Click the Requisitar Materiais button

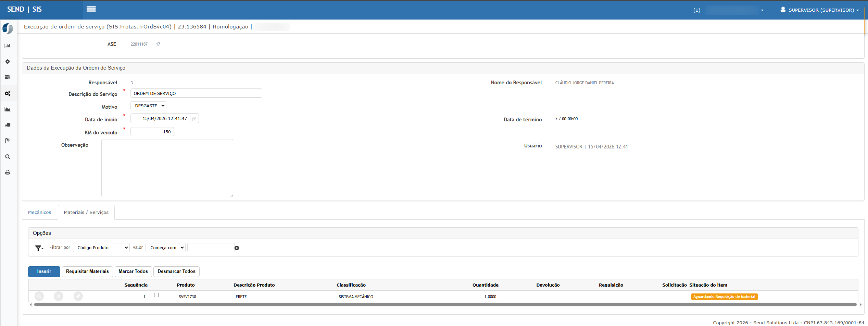point(87,271)
